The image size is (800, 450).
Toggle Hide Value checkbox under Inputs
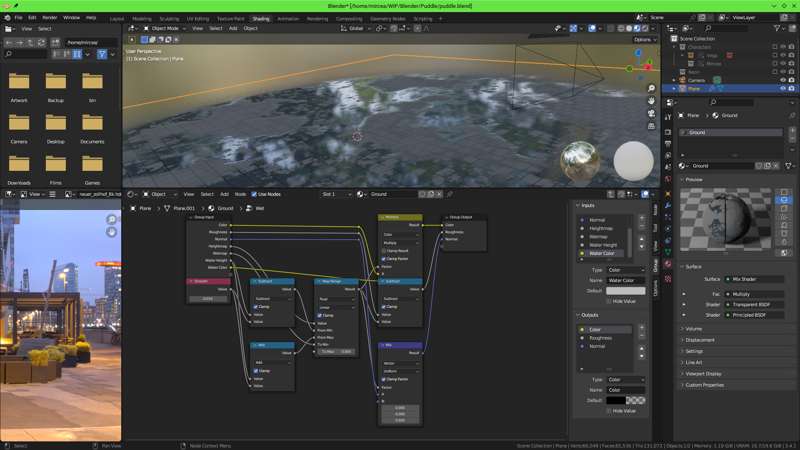pos(611,301)
